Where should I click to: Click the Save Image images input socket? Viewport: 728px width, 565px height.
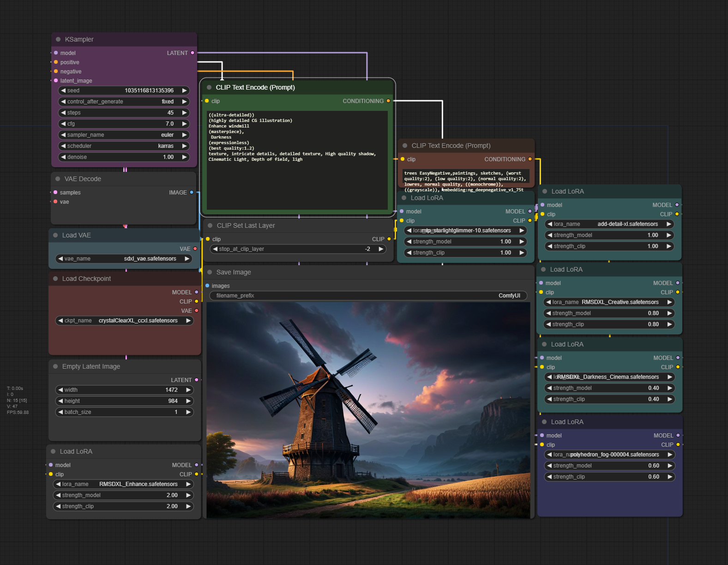207,286
